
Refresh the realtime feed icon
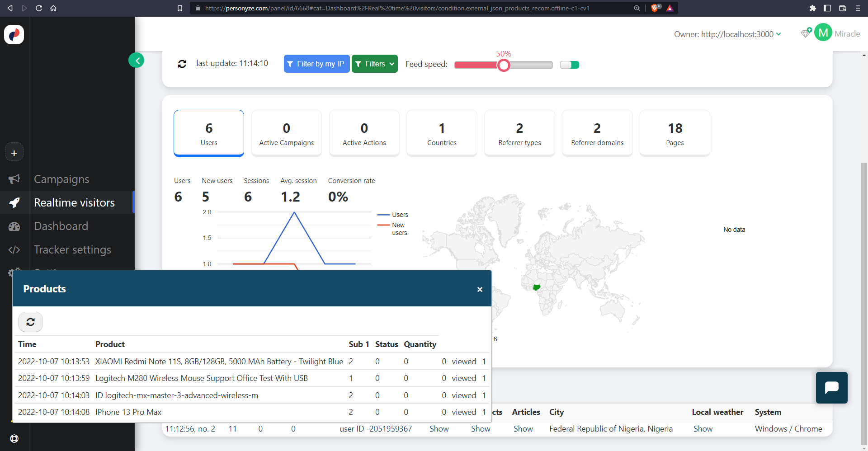click(182, 64)
